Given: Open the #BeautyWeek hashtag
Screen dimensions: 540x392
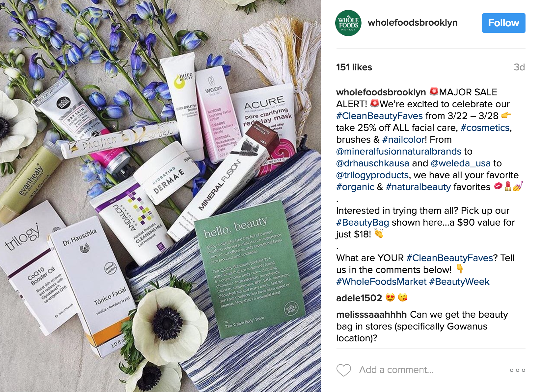Looking at the screenshot, I should (459, 282).
